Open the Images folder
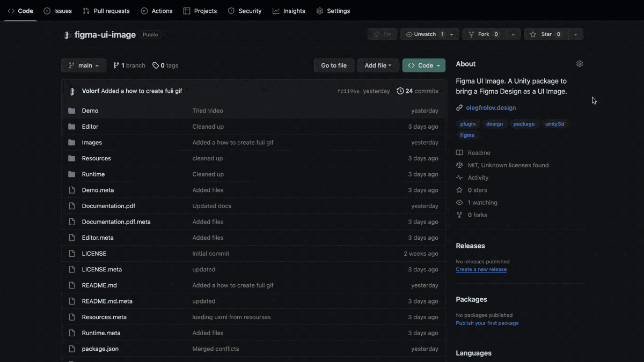Image resolution: width=644 pixels, height=362 pixels. pyautogui.click(x=92, y=143)
